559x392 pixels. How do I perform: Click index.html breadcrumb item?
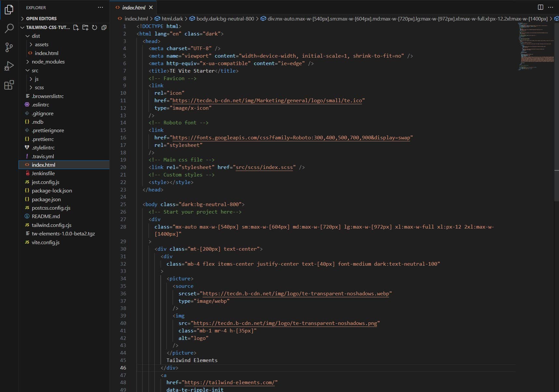133,19
